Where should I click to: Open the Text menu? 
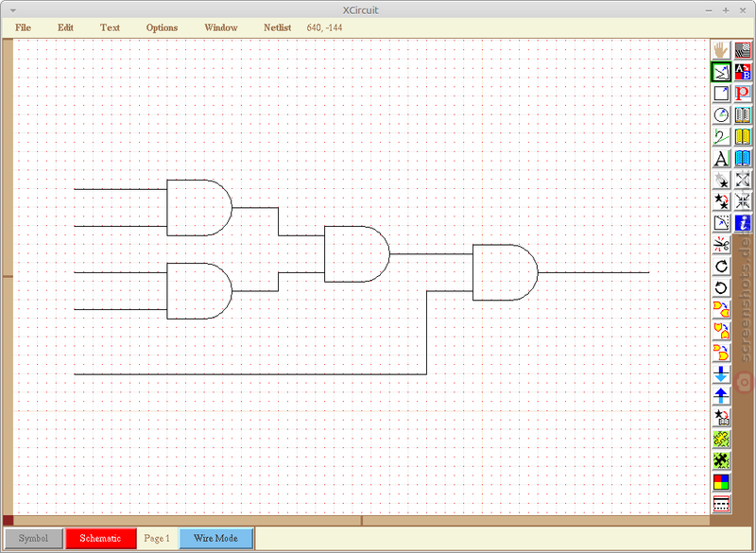click(110, 27)
